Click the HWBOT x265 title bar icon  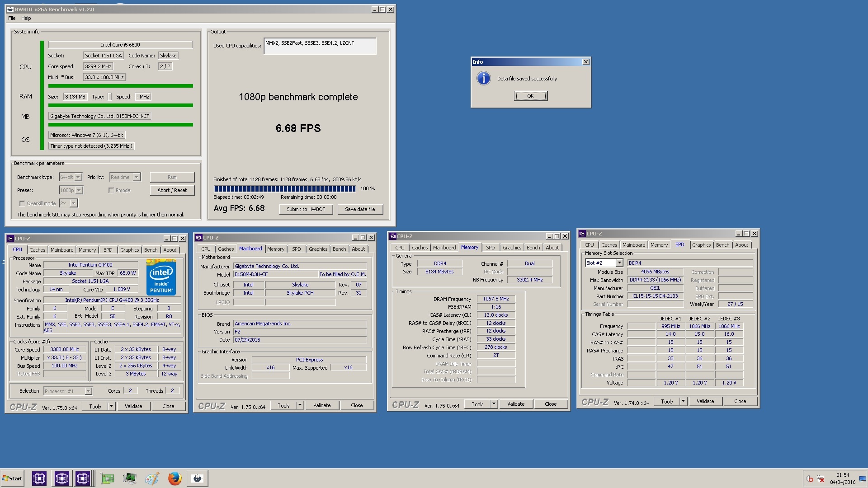10,9
